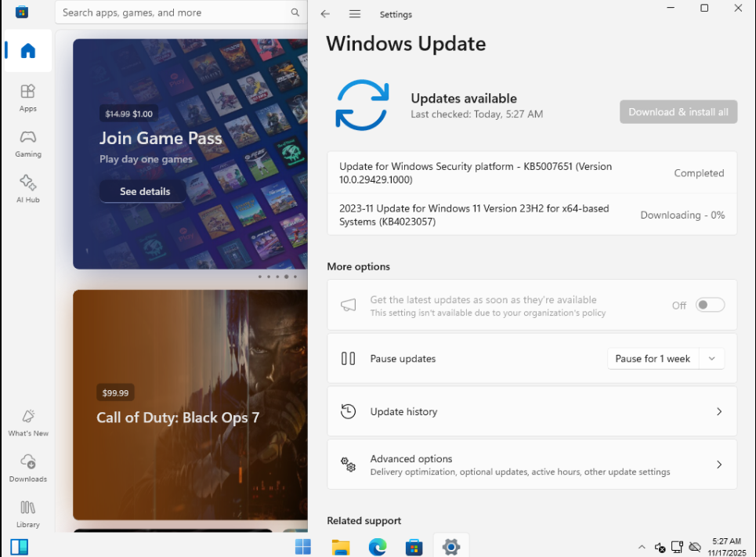756x557 pixels.
Task: Open Advanced options page
Action: tap(532, 465)
